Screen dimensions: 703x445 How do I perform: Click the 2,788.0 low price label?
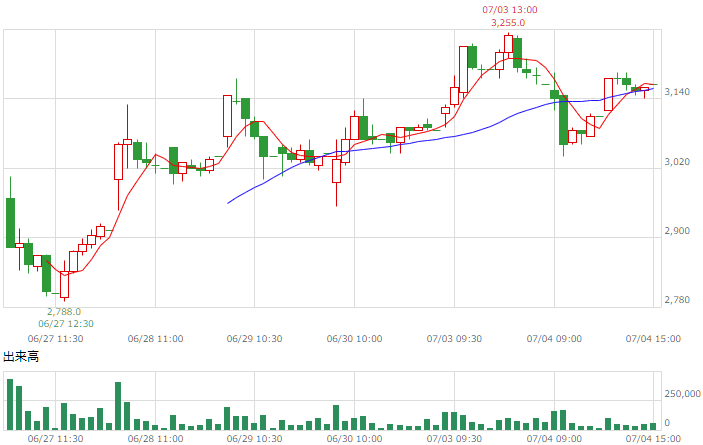click(64, 311)
